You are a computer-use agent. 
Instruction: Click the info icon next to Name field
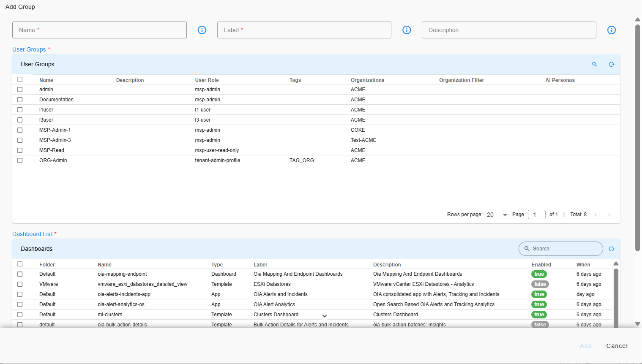point(202,30)
